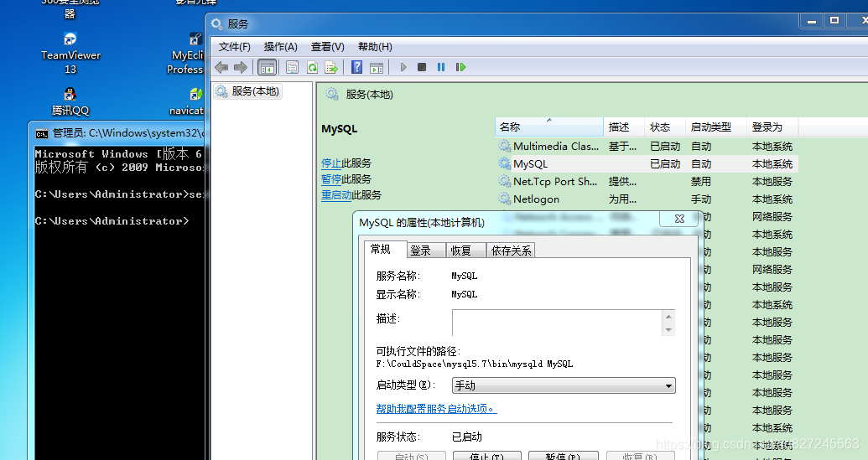
Task: Toggle the show/hide action pane icon
Action: tap(377, 68)
